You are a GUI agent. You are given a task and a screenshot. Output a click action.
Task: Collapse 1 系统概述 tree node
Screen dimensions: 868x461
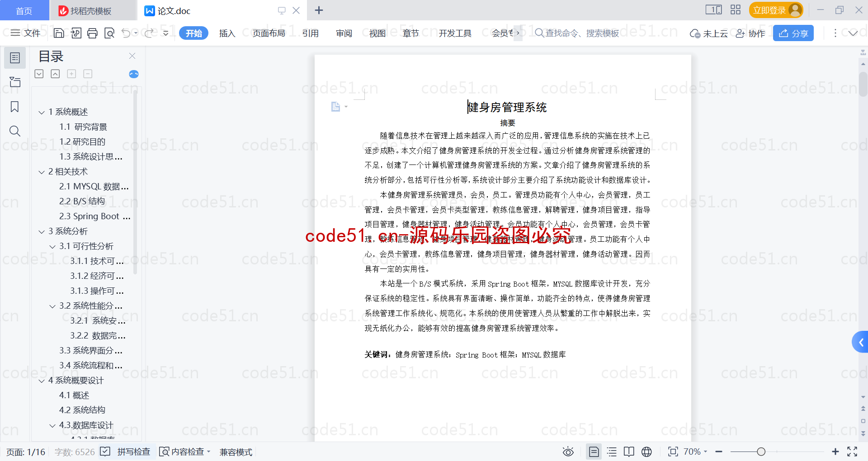42,112
